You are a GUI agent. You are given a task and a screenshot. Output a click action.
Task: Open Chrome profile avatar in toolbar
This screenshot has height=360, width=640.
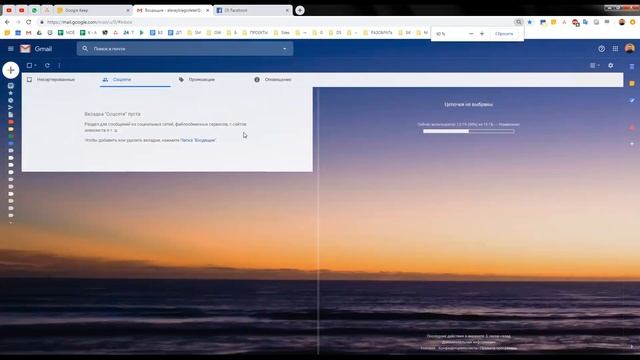point(622,22)
